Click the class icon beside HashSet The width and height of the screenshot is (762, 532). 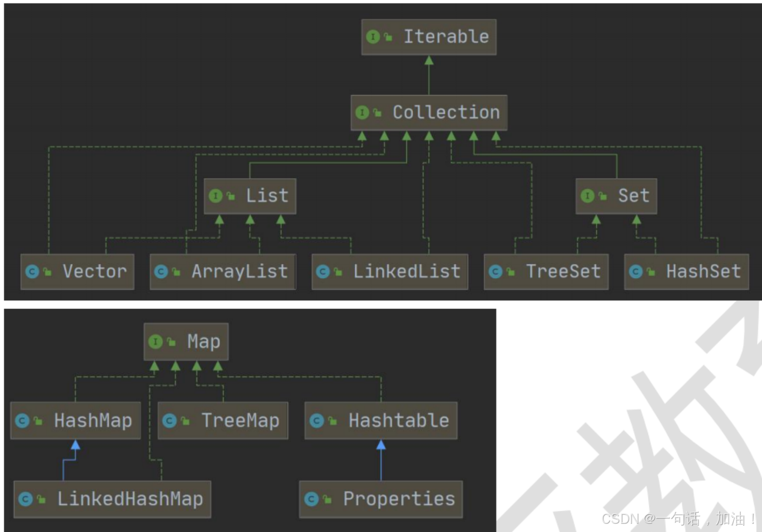click(x=635, y=272)
